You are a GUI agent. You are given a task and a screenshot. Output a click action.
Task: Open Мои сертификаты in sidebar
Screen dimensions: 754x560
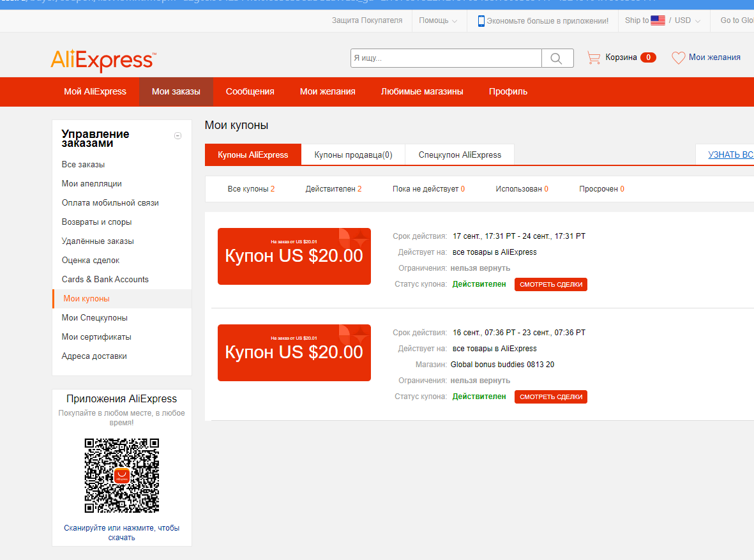[96, 337]
